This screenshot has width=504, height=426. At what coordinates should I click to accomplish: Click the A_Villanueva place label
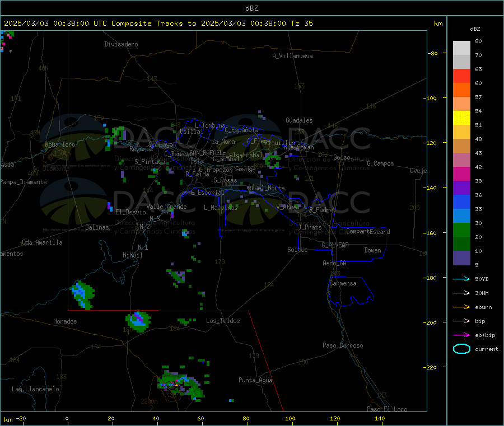pos(292,56)
